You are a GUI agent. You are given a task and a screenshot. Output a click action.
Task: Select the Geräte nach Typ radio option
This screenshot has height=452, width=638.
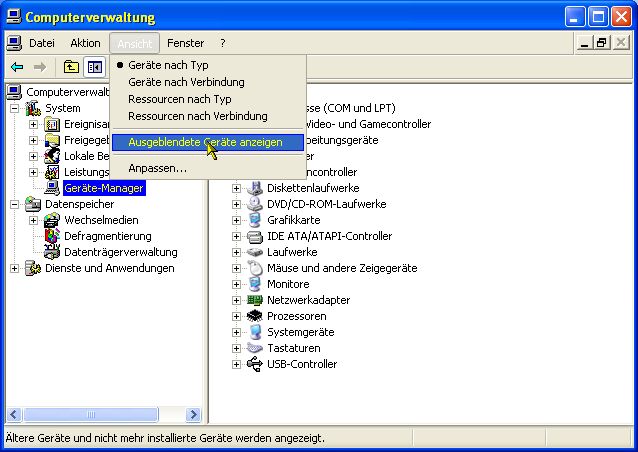[x=208, y=65]
